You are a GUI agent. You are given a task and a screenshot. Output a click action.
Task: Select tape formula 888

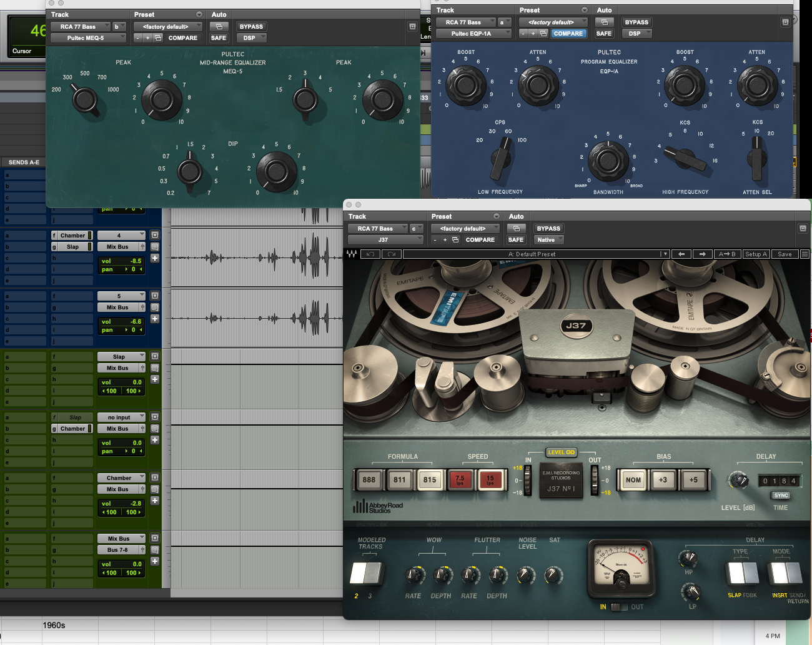pos(369,480)
